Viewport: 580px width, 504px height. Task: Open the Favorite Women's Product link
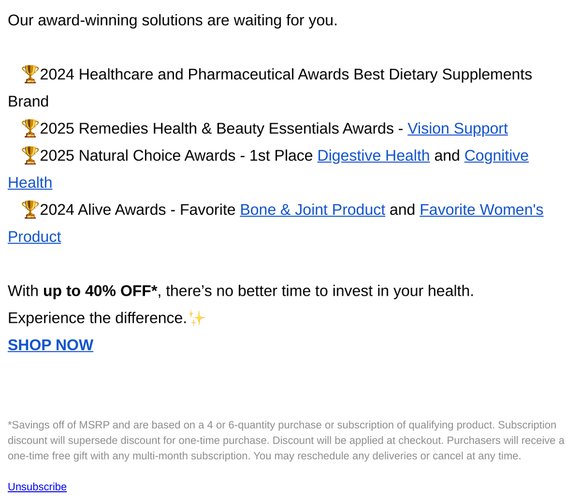481,210
